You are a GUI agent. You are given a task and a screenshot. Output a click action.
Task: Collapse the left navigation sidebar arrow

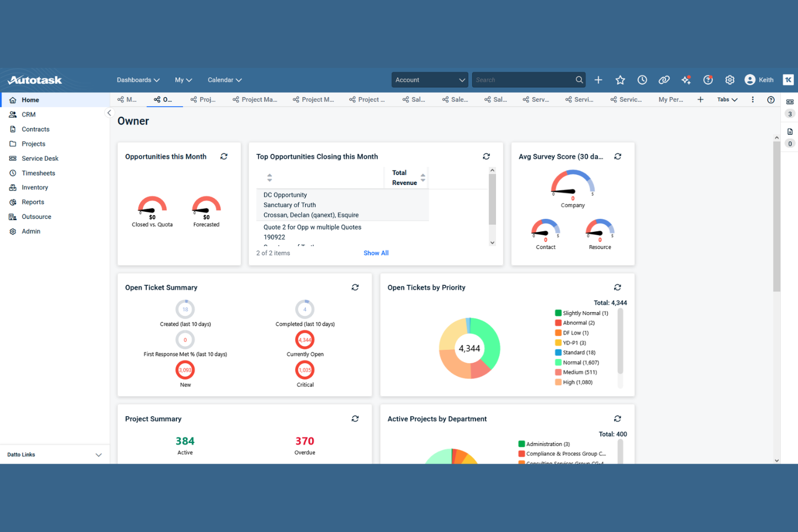point(109,113)
